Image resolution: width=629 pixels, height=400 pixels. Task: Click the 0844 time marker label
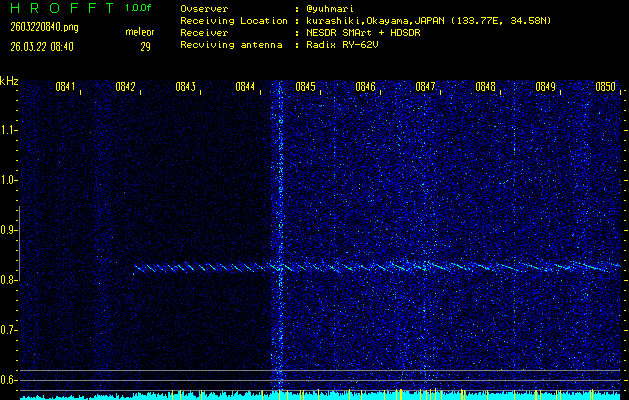(x=245, y=87)
